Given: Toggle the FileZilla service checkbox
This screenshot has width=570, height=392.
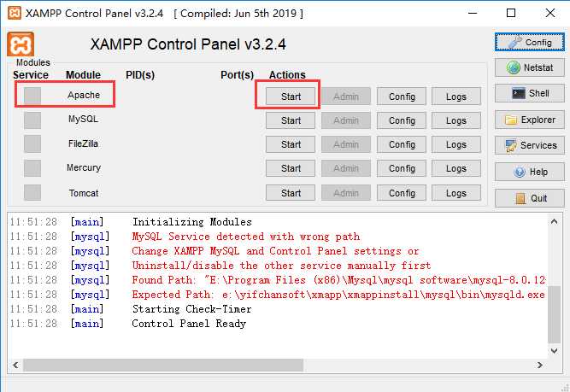Looking at the screenshot, I should (x=32, y=144).
